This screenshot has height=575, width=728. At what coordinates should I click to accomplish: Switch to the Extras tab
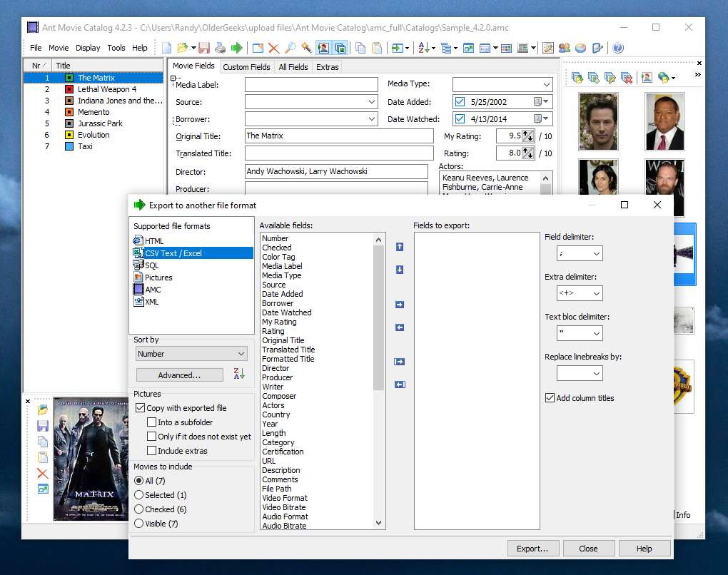pos(328,67)
